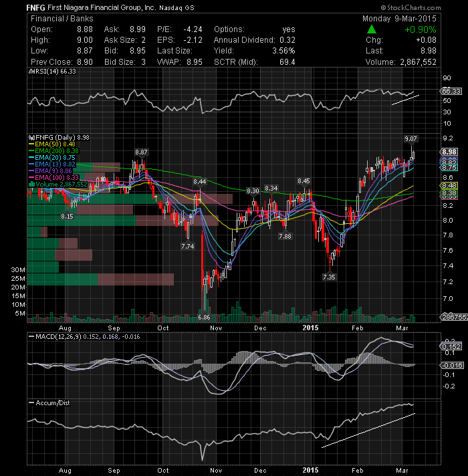This screenshot has width=468, height=476.
Task: Click the Accum/Dist panel title
Action: point(53,403)
